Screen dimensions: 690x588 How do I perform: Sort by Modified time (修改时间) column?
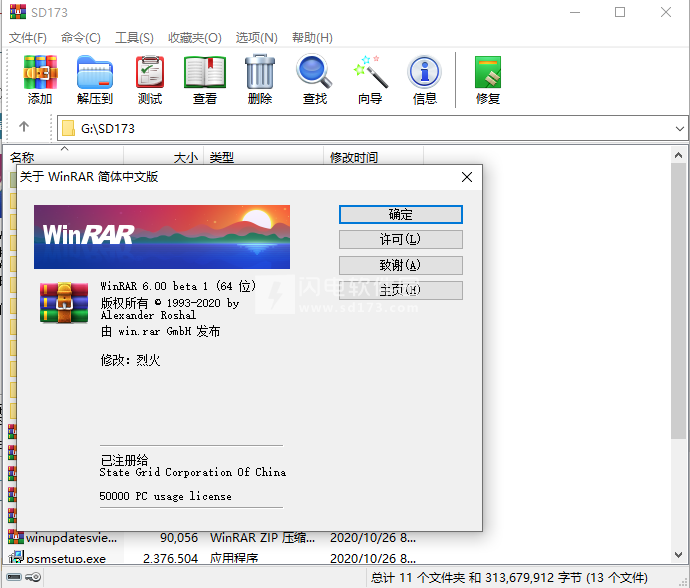pyautogui.click(x=373, y=156)
